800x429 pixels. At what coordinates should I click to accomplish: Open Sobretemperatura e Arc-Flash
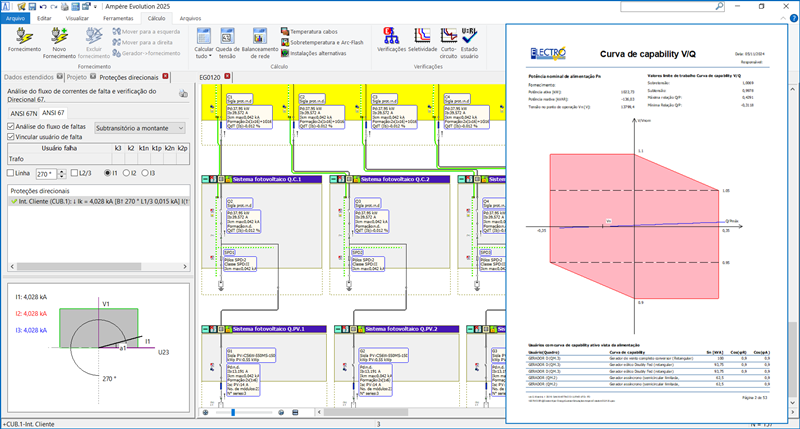click(322, 42)
